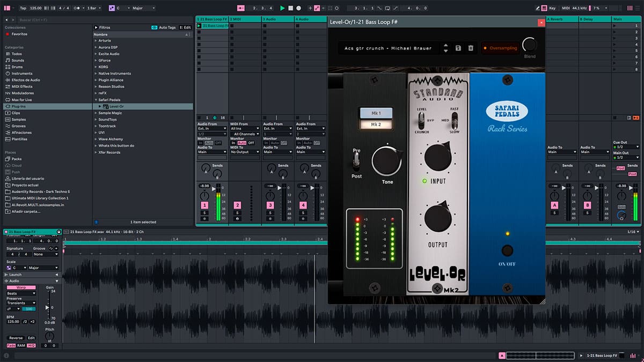Save the Level-Or preset with the disk icon
The image size is (644, 362).
click(458, 48)
